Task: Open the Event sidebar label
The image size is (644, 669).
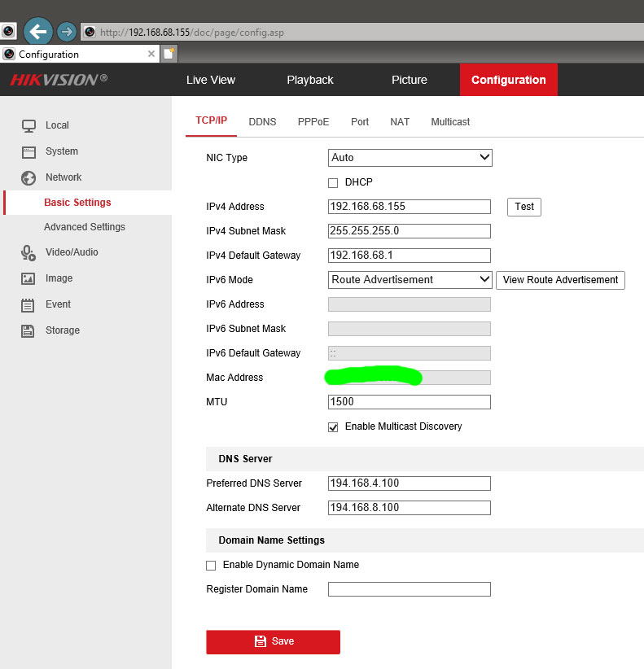Action: (x=58, y=304)
